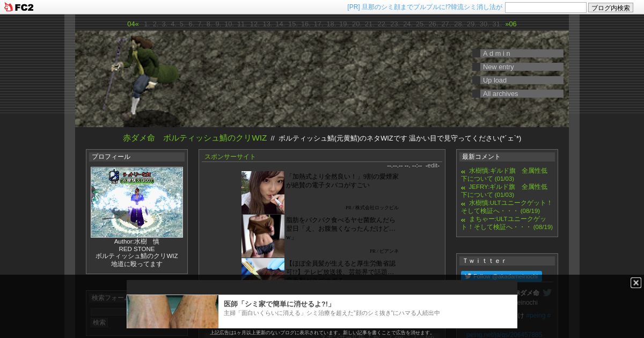Click the -edit- link of entry
The width and height of the screenshot is (644, 338).
click(x=433, y=165)
